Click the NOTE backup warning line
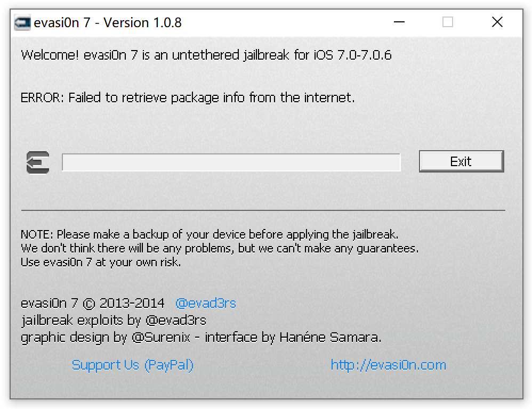Viewport: 532px width, 409px height. [x=209, y=234]
